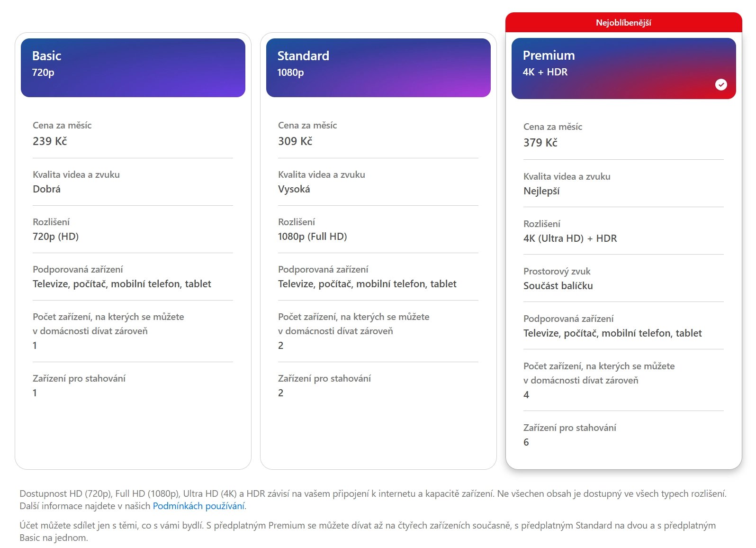Click Zařízení pro stahování label in Basic
The height and width of the screenshot is (548, 756).
[x=79, y=378]
